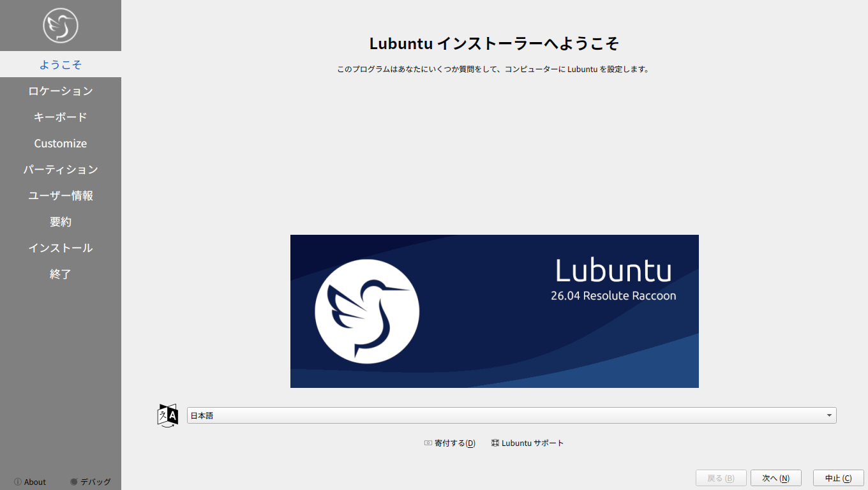Click the Lubuntu サポート lifebuoy icon
868x490 pixels.
pos(495,443)
